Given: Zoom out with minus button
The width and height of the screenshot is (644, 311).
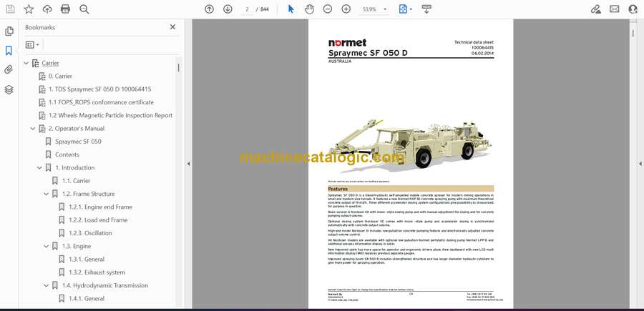Looking at the screenshot, I should (x=327, y=9).
